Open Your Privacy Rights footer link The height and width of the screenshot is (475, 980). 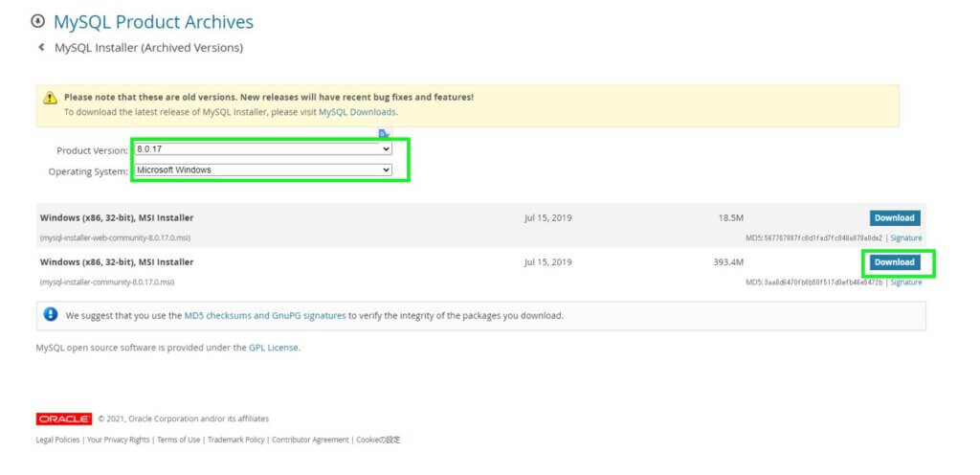pos(118,440)
